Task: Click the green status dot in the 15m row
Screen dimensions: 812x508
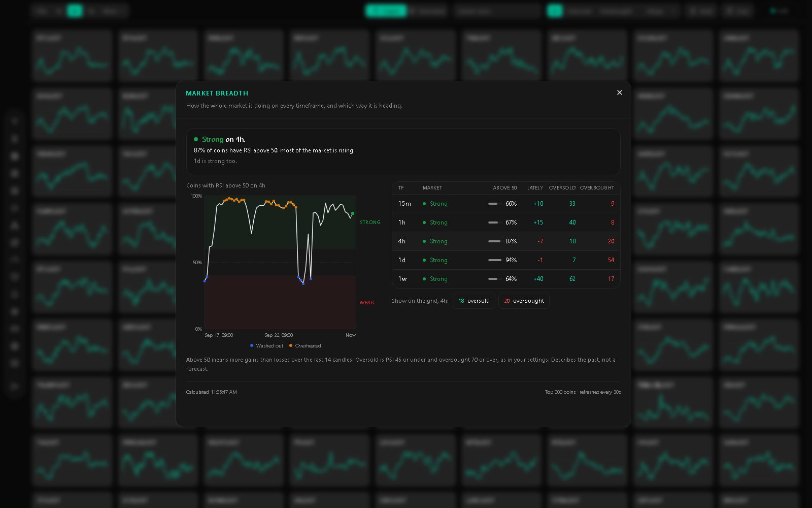Action: coord(424,204)
